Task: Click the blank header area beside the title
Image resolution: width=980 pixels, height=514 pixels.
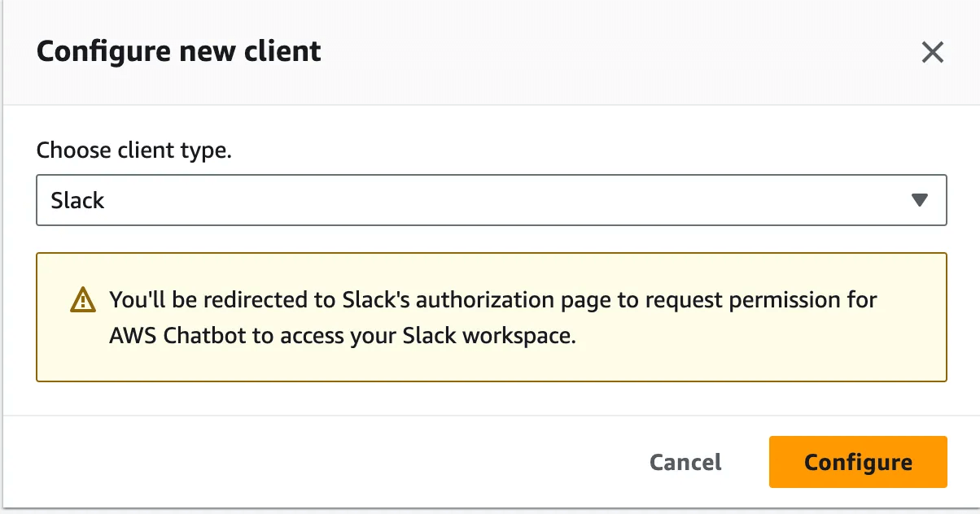Action: click(x=610, y=53)
